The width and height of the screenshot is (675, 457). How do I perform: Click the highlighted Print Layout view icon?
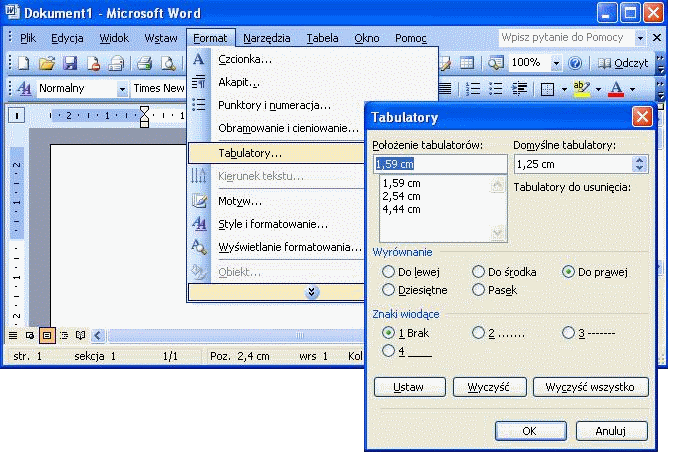[x=46, y=335]
